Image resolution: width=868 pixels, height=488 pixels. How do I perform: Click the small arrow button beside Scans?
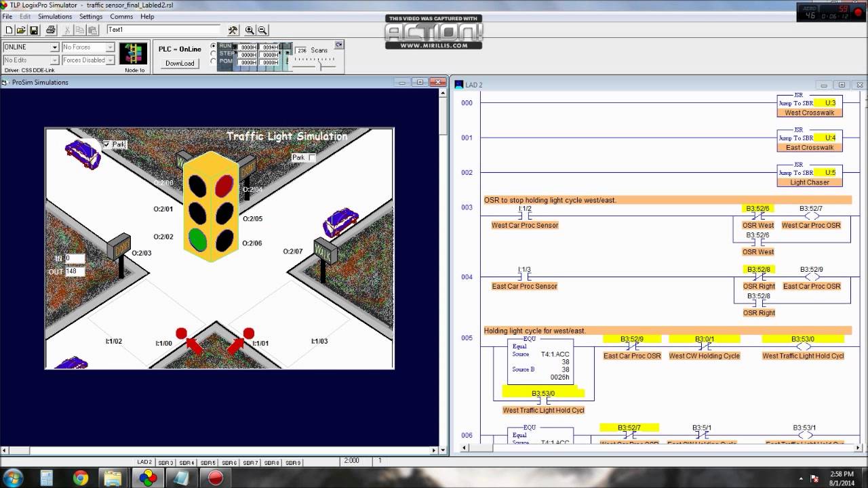pyautogui.click(x=339, y=45)
